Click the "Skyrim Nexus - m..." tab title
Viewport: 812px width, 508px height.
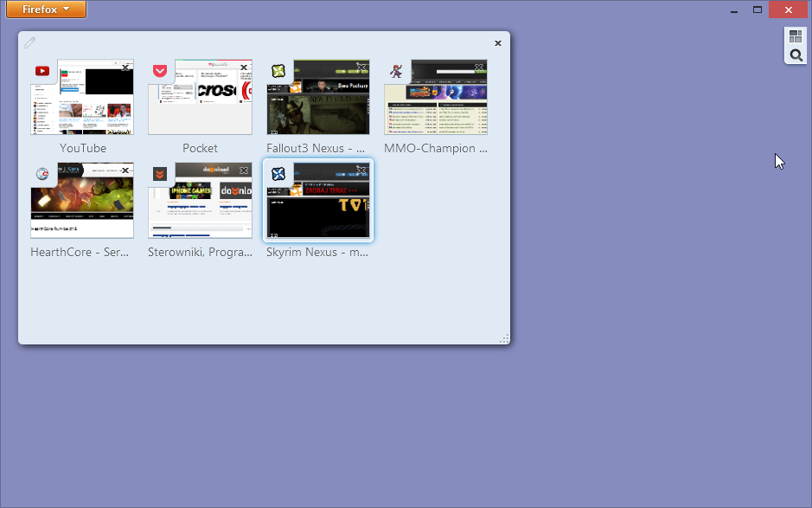317,252
